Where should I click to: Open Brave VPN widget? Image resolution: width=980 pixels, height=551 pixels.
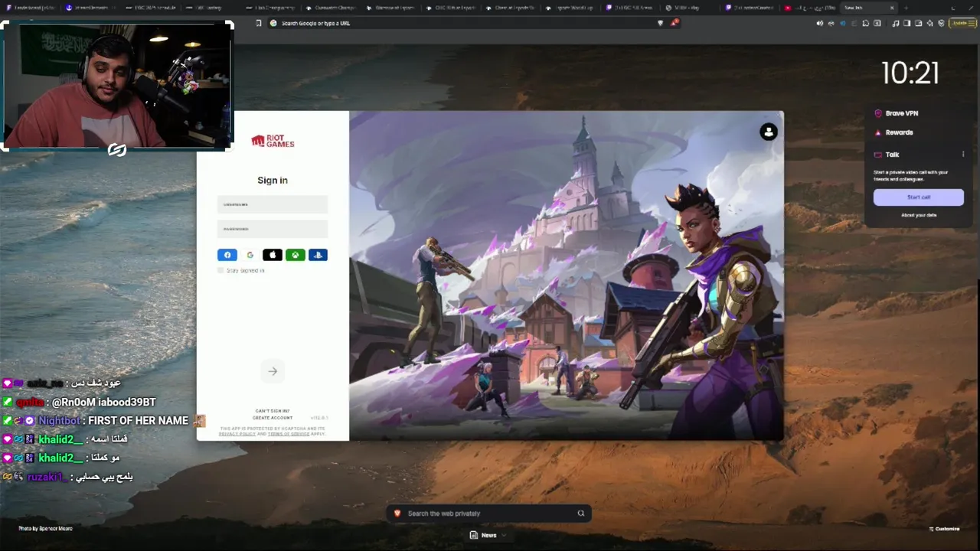coord(901,113)
